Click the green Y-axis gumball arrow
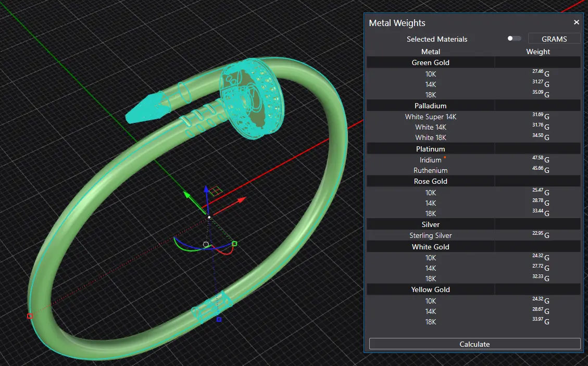 click(x=186, y=195)
